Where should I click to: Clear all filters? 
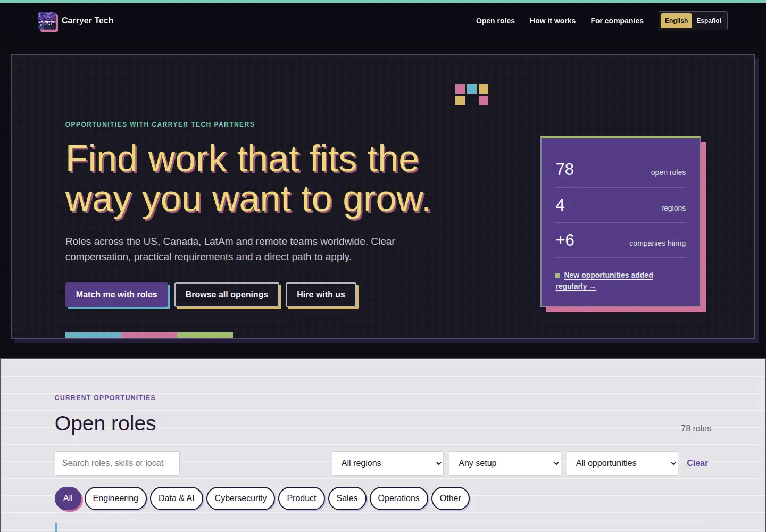click(697, 463)
